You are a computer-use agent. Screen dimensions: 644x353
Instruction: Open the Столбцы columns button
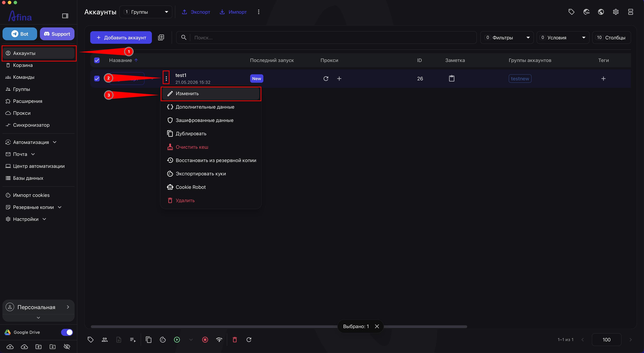[x=611, y=38]
